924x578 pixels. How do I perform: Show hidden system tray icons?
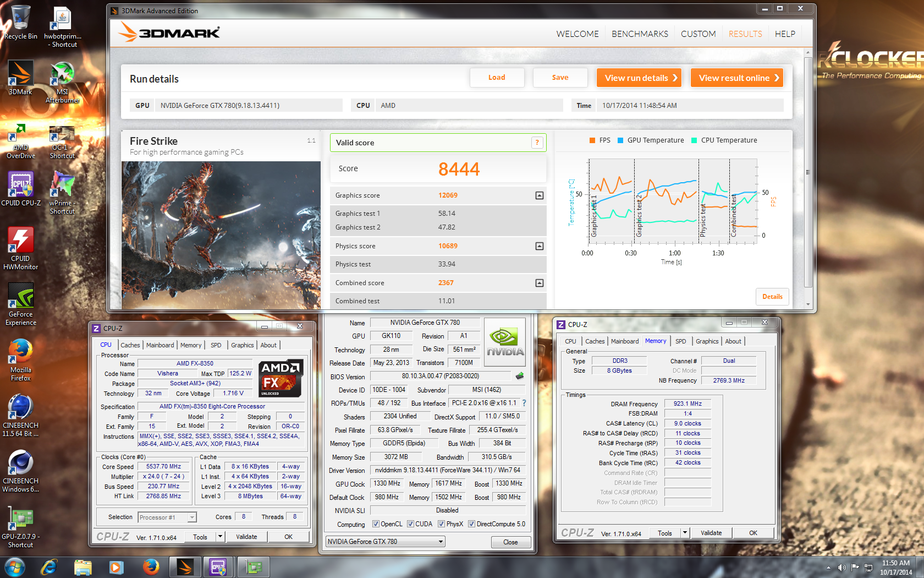828,568
